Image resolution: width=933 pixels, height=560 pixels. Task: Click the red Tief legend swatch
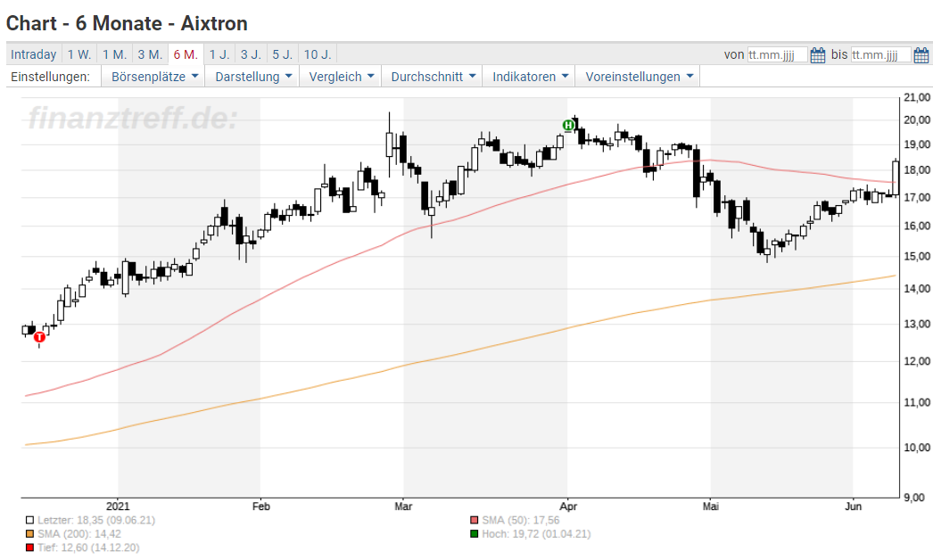[x=29, y=548]
